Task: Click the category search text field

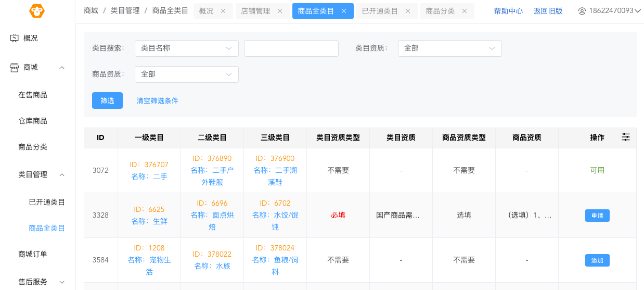Action: [291, 48]
